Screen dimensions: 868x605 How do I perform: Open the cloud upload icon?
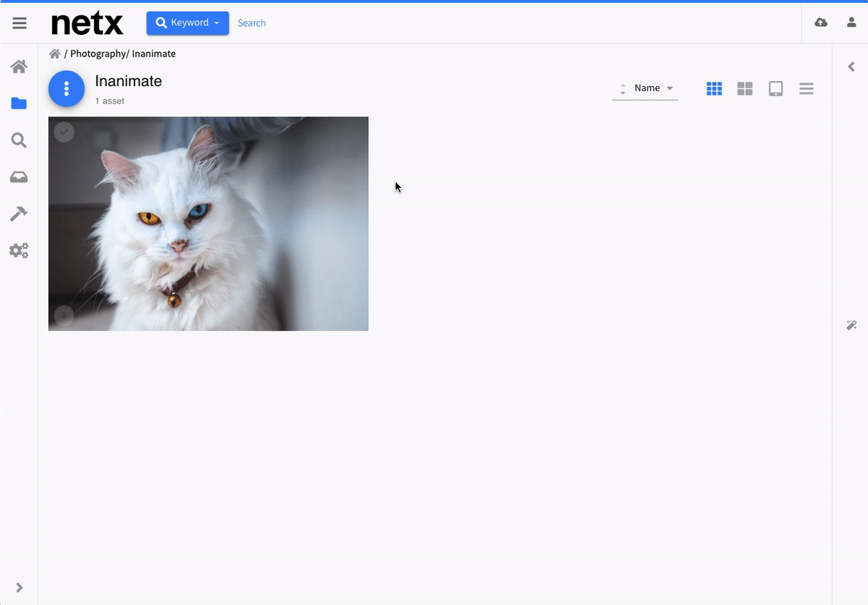(821, 22)
